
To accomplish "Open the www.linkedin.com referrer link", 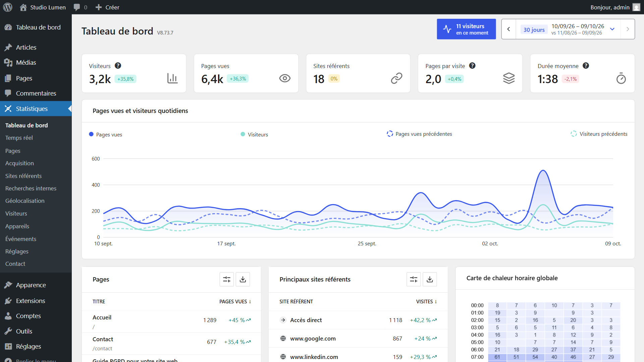I will pyautogui.click(x=314, y=357).
